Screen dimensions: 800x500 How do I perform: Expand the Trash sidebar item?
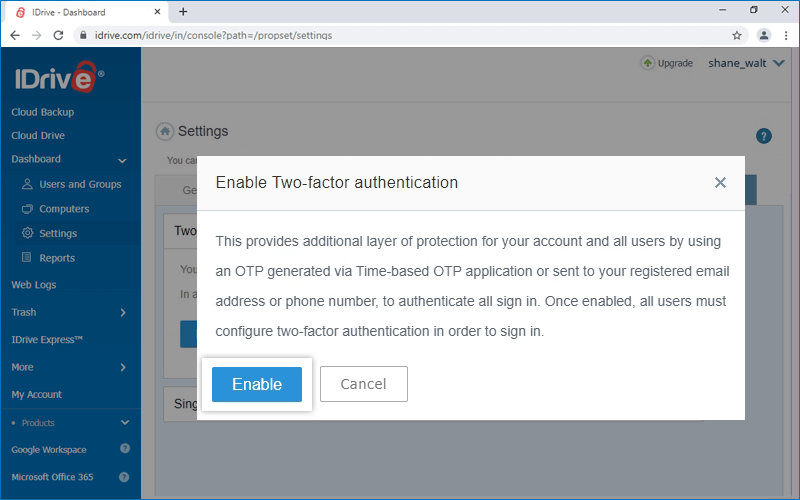(x=122, y=313)
